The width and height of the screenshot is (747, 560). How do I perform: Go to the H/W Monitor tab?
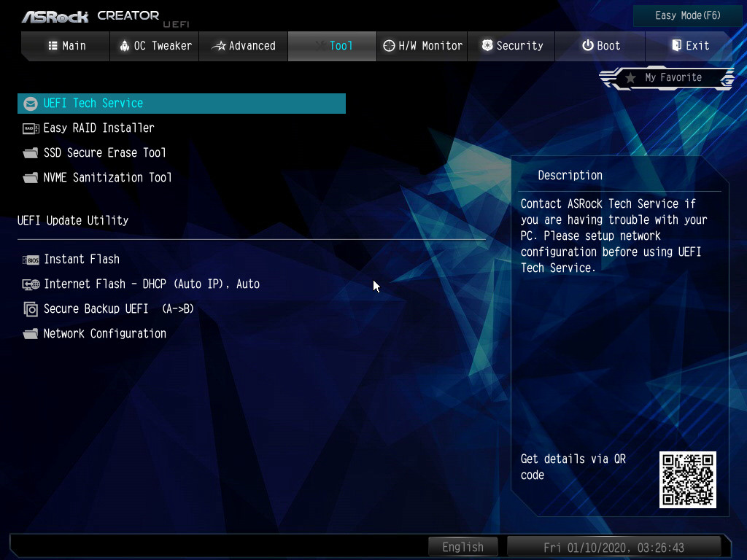(x=422, y=46)
